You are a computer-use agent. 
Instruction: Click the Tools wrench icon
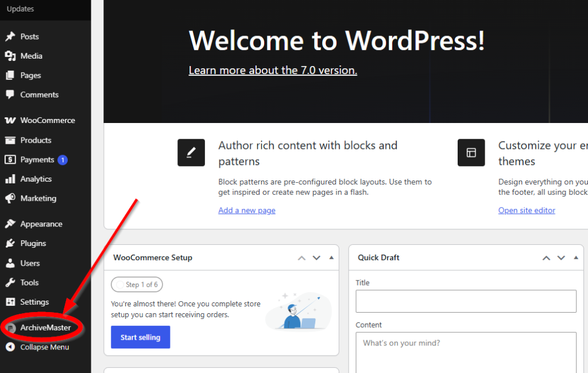[10, 283]
